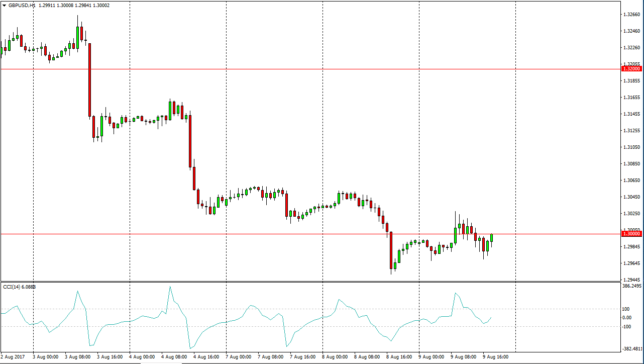The height and width of the screenshot is (364, 644).
Task: Click the big red 3 Aug sell-off candle
Action: click(x=89, y=80)
